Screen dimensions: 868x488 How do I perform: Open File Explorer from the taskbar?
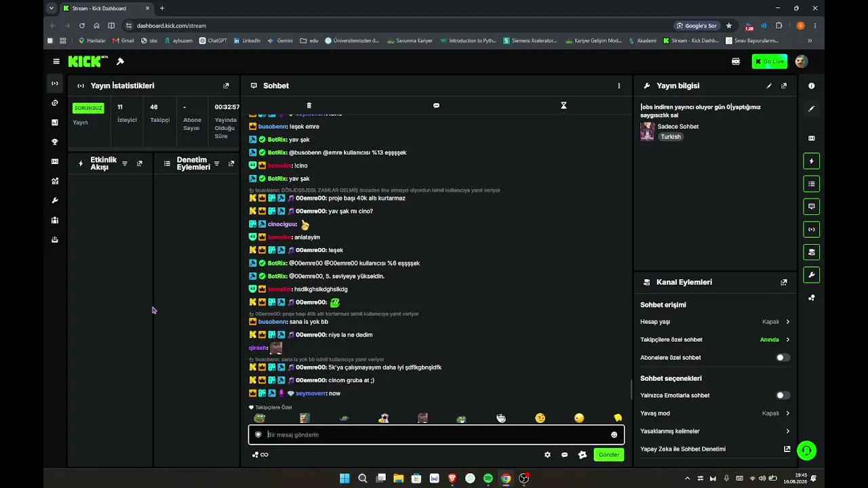tap(399, 479)
